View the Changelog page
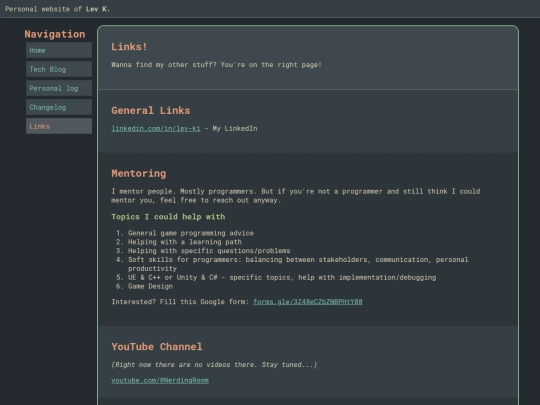The image size is (540, 405). click(59, 107)
